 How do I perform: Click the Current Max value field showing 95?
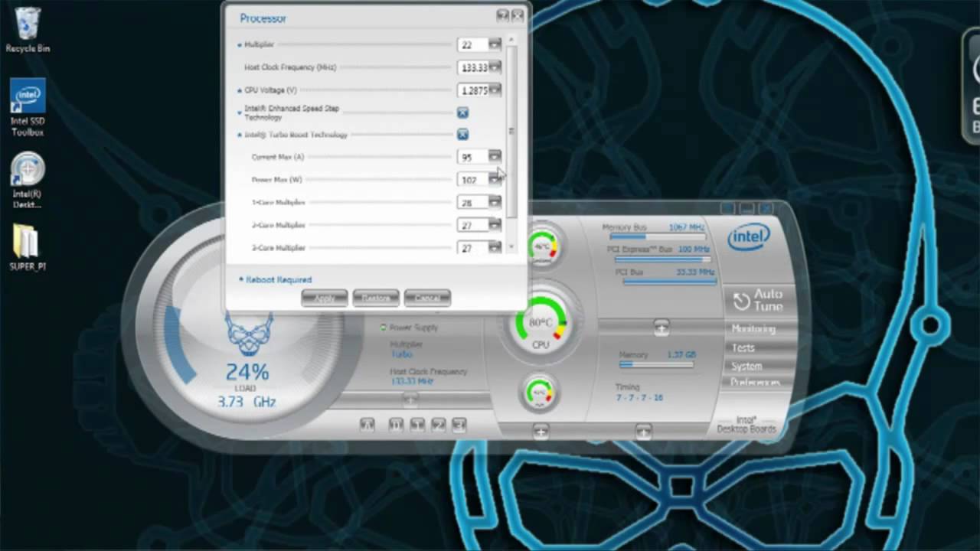coord(472,157)
